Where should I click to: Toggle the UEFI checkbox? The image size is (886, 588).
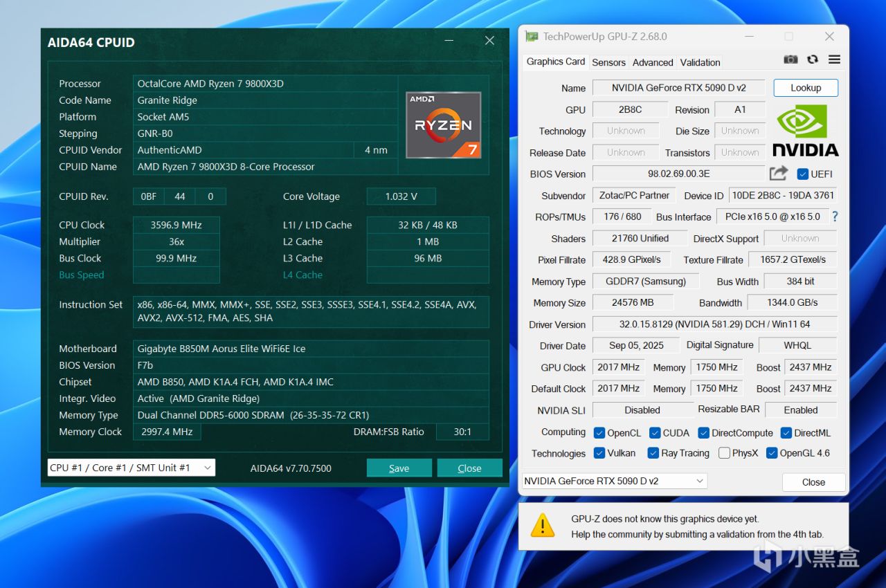point(803,174)
